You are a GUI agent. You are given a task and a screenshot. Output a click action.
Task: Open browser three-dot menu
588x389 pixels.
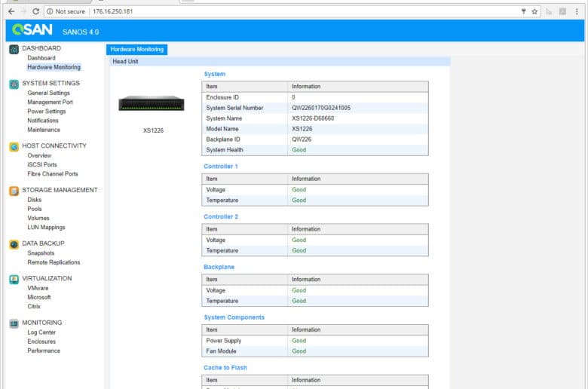pos(577,11)
